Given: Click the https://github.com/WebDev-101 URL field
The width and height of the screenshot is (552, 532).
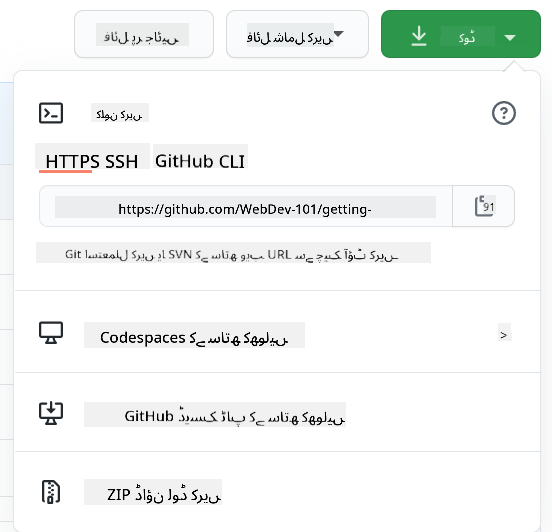Looking at the screenshot, I should (246, 206).
